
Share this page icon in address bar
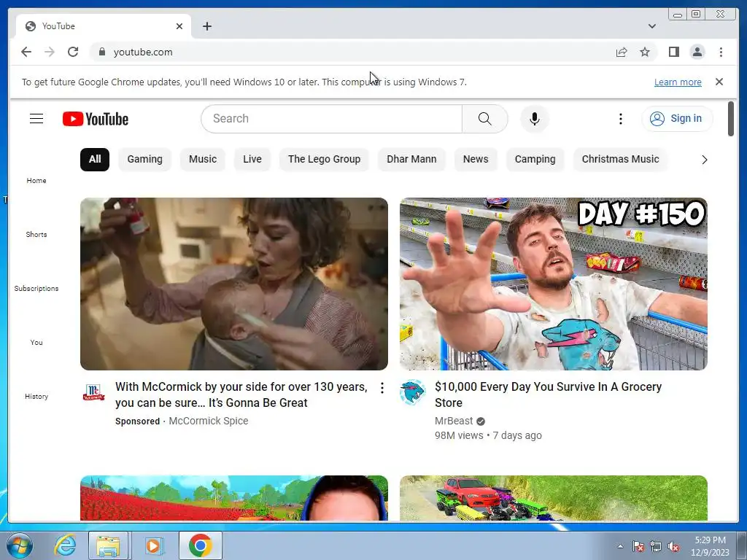coord(622,52)
